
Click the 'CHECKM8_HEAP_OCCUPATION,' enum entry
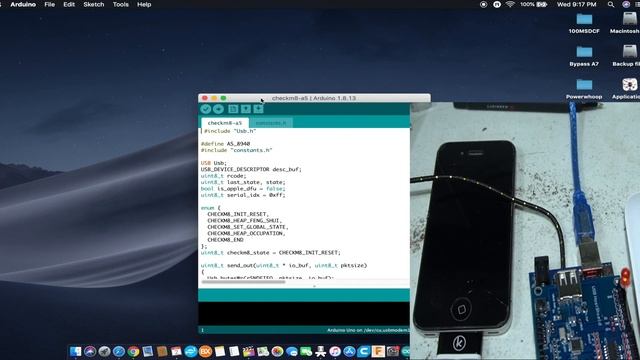click(x=246, y=233)
